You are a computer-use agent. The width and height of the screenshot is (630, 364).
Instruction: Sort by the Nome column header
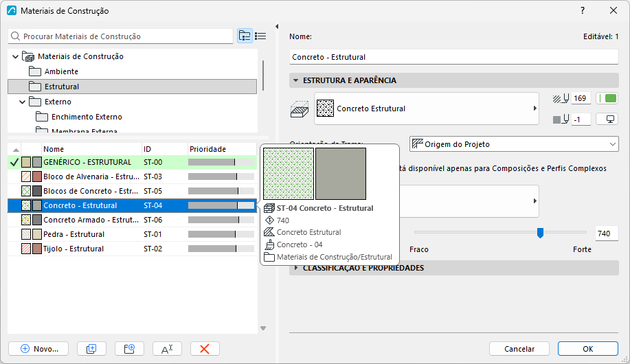[x=91, y=149]
